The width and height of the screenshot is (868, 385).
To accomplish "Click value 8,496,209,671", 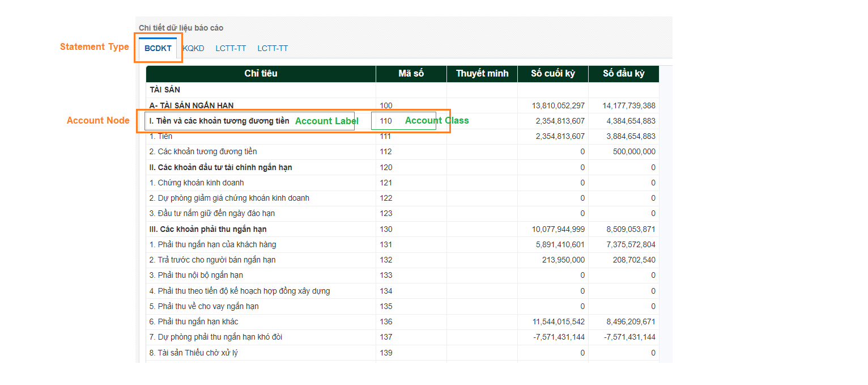I will 631,321.
